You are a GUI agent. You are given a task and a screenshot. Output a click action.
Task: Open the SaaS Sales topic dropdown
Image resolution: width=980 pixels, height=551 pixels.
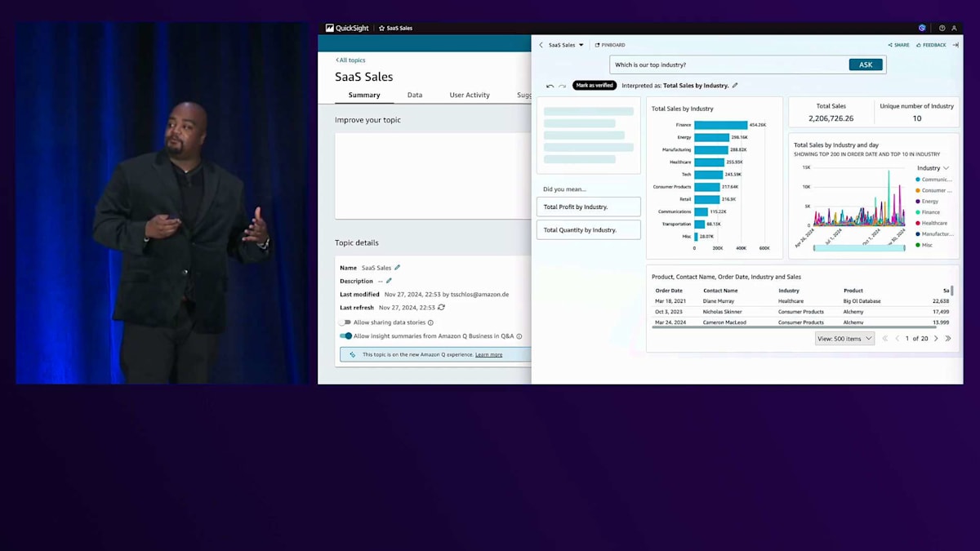click(566, 45)
